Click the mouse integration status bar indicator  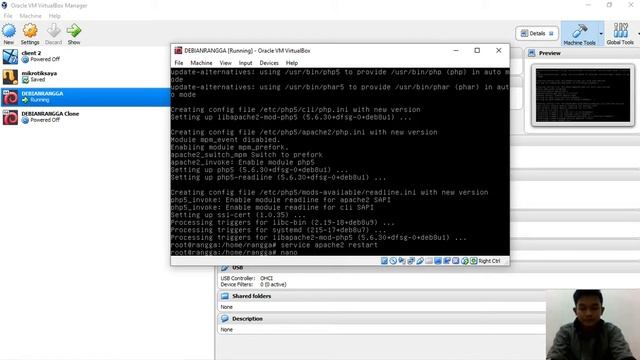click(464, 261)
